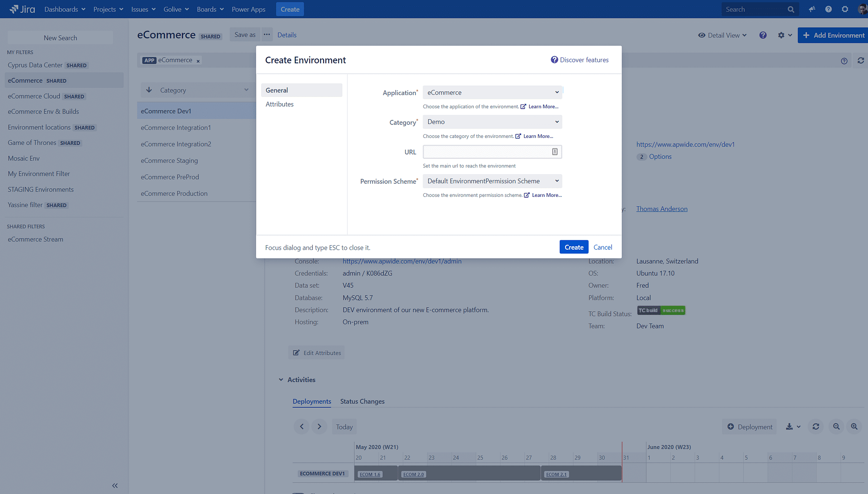Refresh the environment details panel
This screenshot has height=494, width=868.
tap(861, 60)
